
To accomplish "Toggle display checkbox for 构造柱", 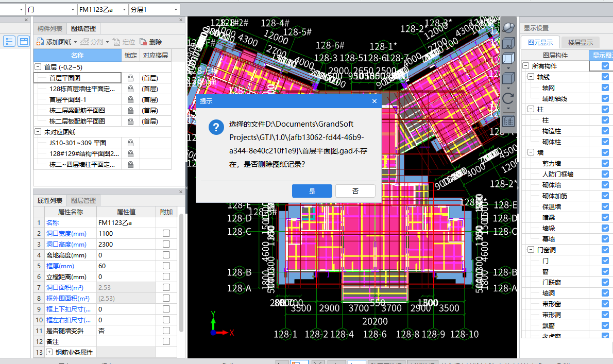I will (605, 131).
